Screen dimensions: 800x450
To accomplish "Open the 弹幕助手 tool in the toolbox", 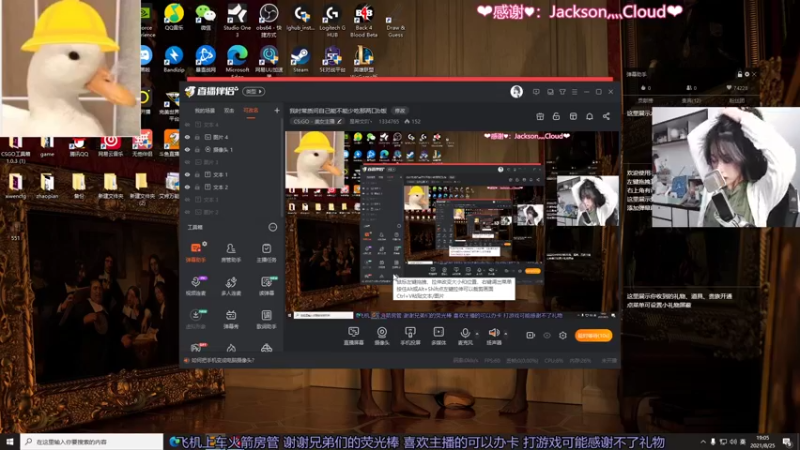I will pyautogui.click(x=195, y=253).
